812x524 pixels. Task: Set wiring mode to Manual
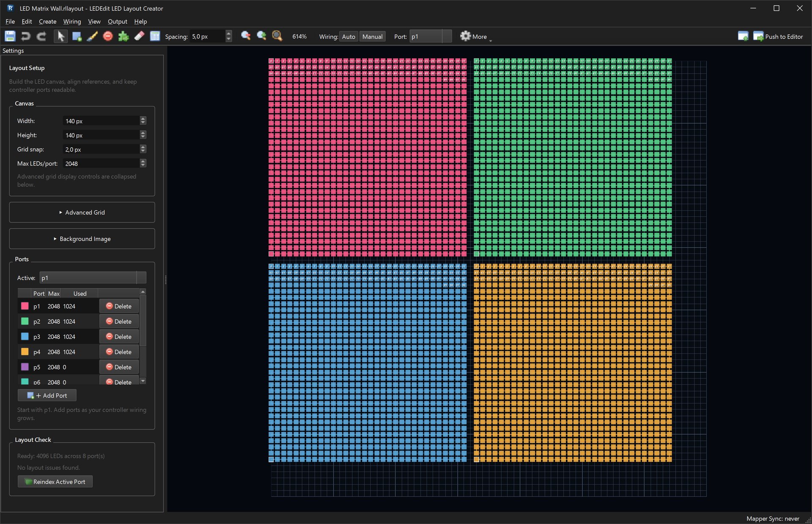[x=372, y=36]
